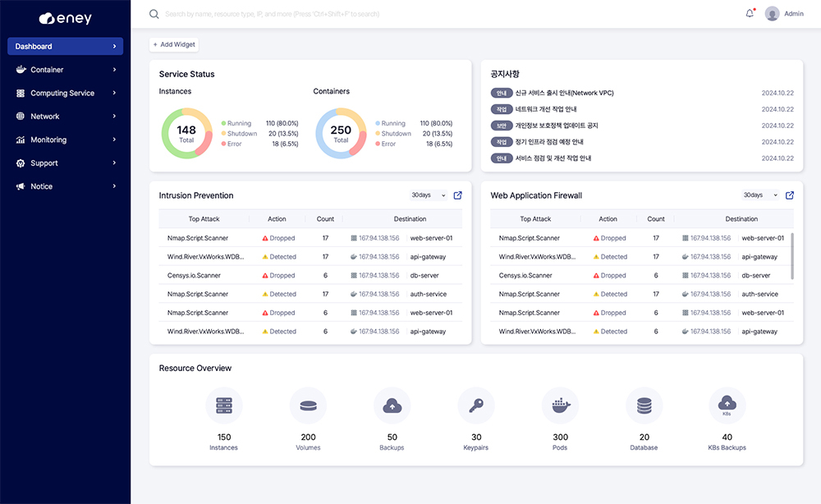Screen dimensions: 821x504
Task: Focus the top search input field
Action: 328,14
